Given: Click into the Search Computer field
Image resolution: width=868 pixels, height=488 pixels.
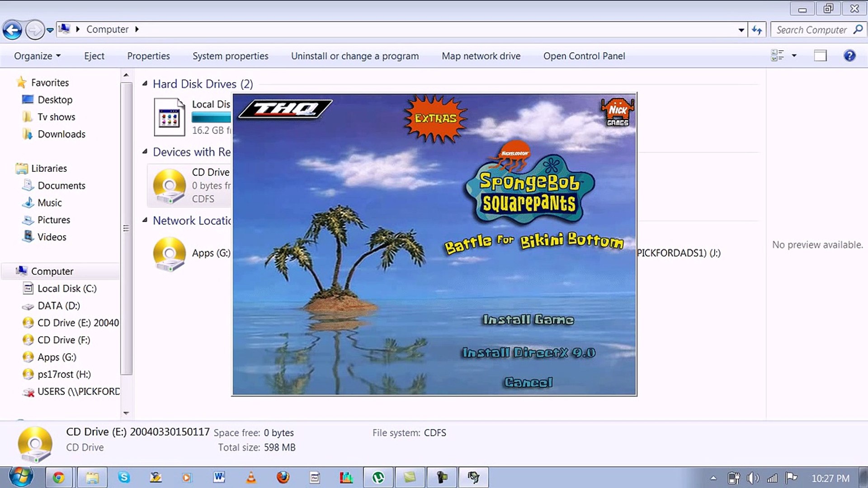Looking at the screenshot, I should (811, 30).
